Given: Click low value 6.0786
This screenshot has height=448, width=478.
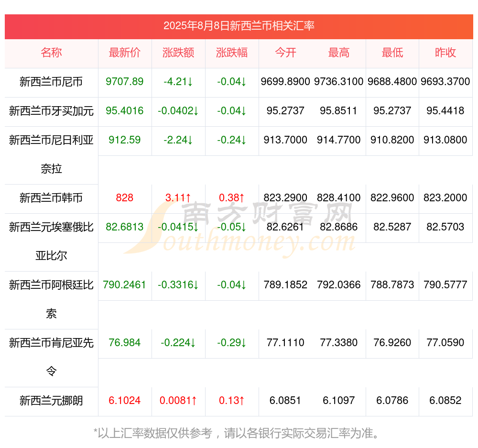Looking at the screenshot, I should coord(392,400).
